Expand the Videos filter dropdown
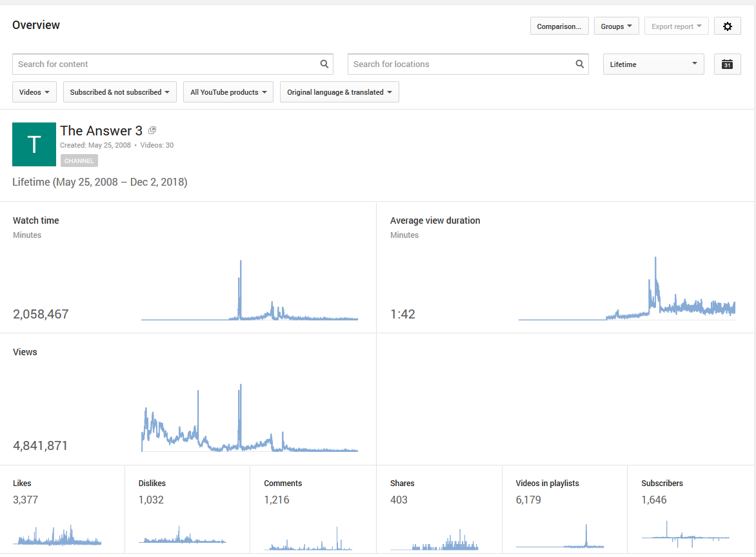The image size is (756, 557). click(34, 92)
